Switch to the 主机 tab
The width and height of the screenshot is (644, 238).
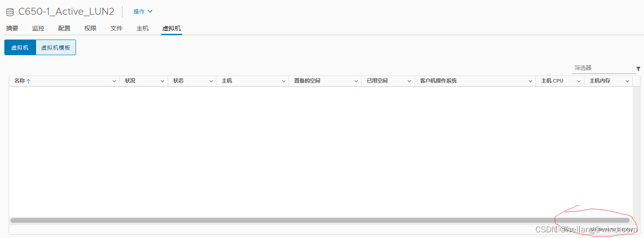click(x=143, y=28)
